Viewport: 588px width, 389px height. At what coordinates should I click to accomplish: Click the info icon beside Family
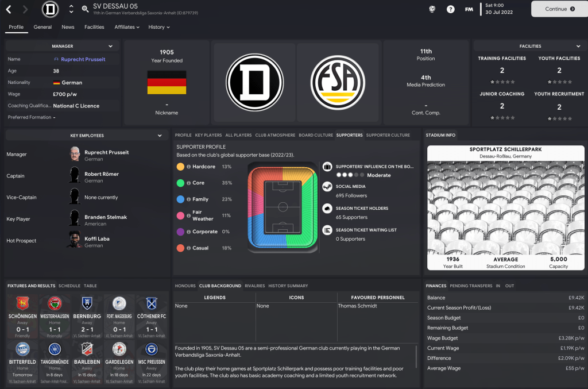[x=188, y=199]
